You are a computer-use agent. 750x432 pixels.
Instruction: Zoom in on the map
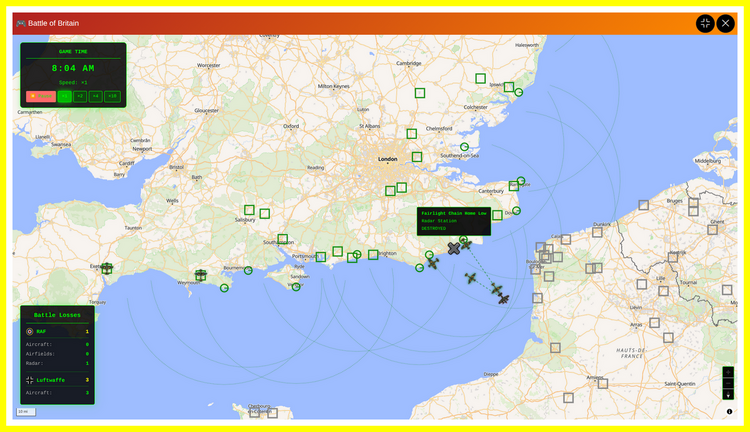point(728,372)
